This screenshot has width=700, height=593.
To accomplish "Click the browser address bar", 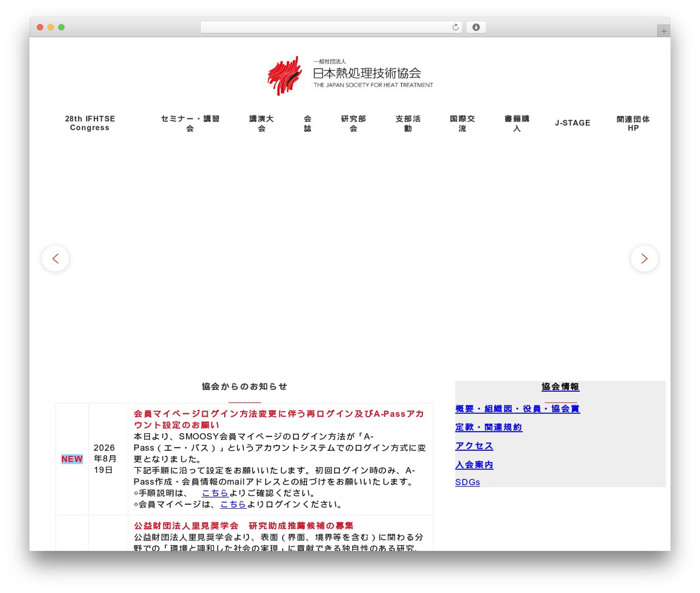I will 331,27.
